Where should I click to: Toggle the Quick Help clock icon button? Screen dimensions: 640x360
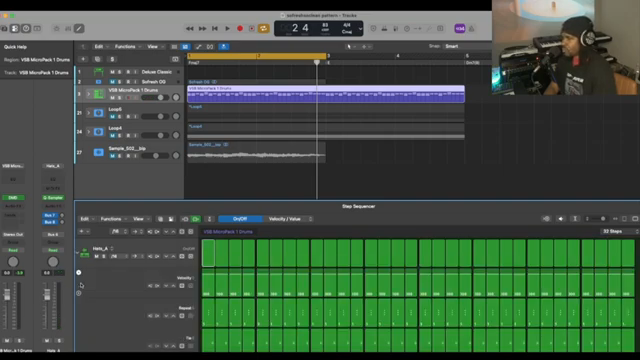26,29
